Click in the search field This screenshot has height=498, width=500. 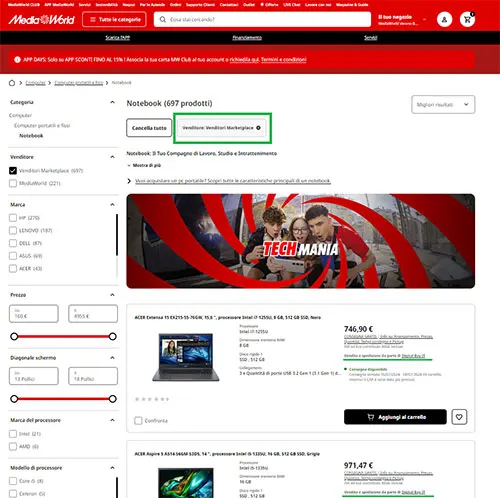coord(262,19)
